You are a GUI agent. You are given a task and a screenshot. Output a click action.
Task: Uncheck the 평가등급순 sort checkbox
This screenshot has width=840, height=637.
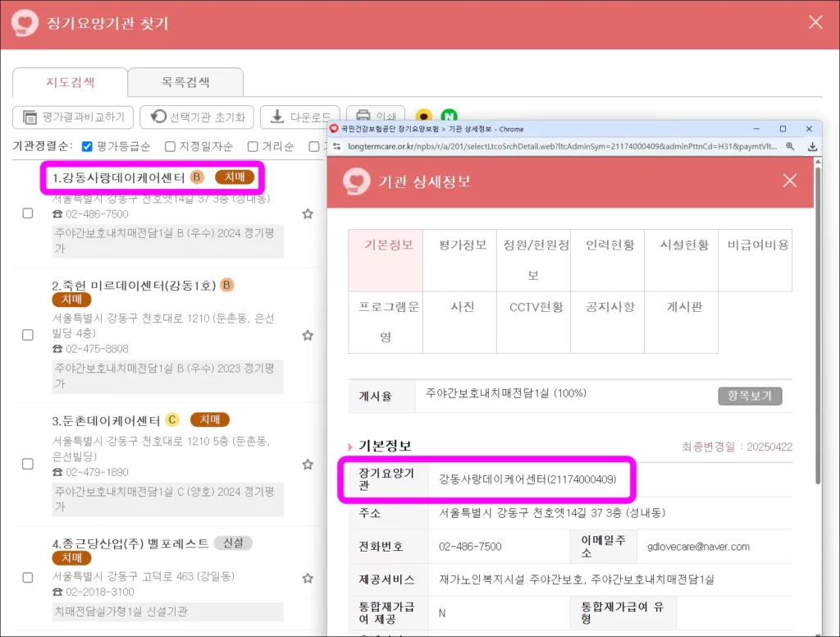click(87, 146)
